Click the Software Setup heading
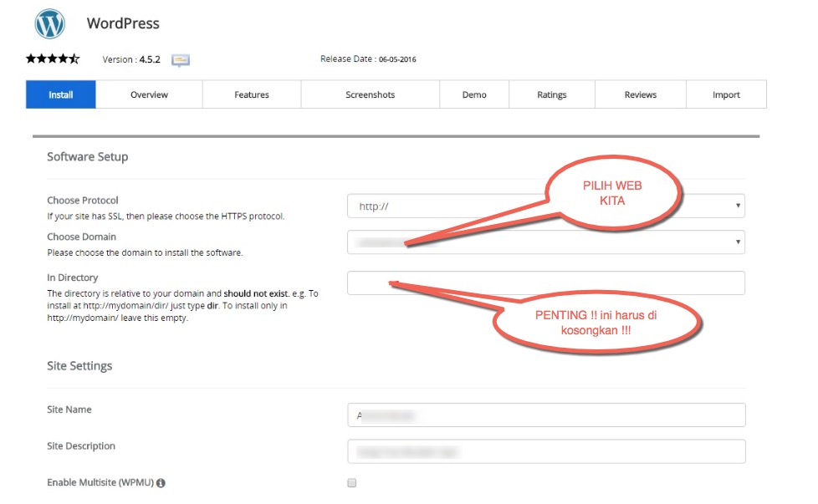This screenshot has width=818, height=504. (88, 157)
